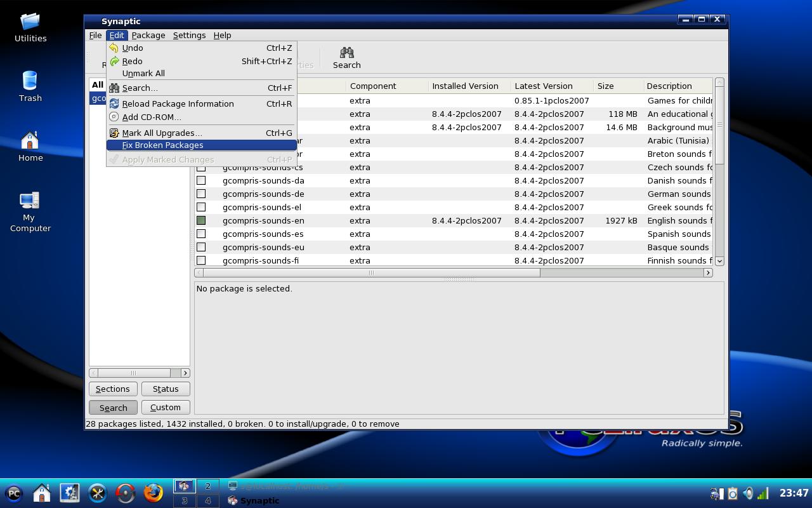Click the All entry in left filter list

click(98, 84)
